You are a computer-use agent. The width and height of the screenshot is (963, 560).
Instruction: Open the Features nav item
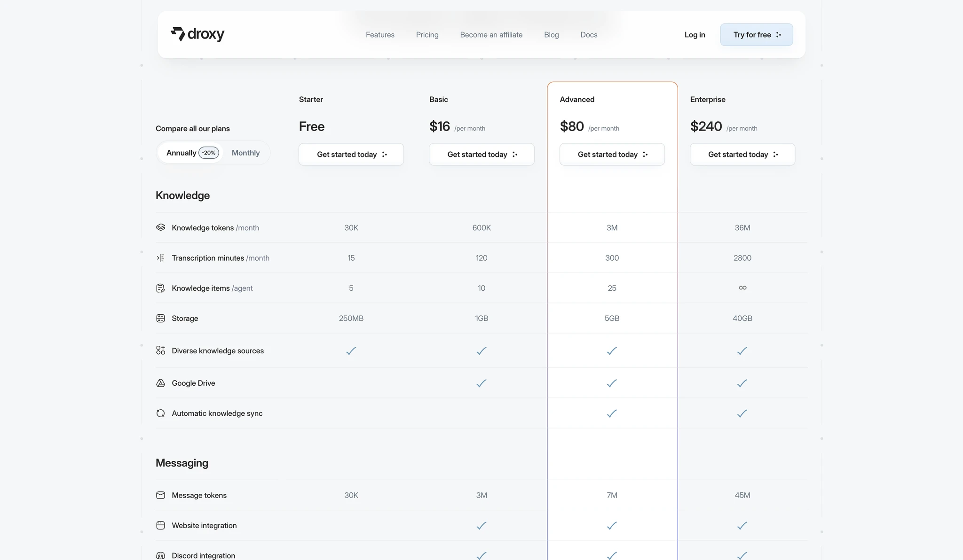pyautogui.click(x=380, y=35)
